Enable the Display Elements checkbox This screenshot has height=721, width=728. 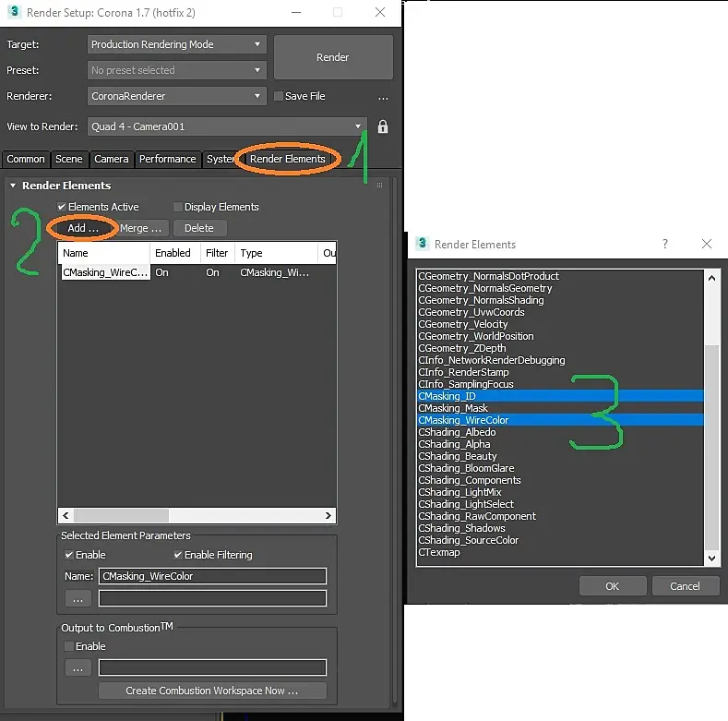tap(177, 207)
